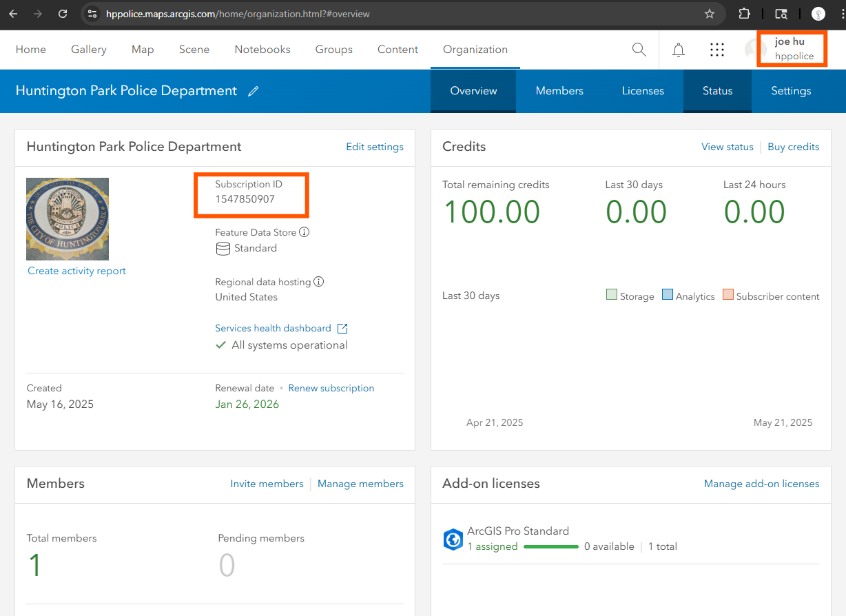This screenshot has width=846, height=616.
Task: Open the Status tab
Action: point(717,91)
